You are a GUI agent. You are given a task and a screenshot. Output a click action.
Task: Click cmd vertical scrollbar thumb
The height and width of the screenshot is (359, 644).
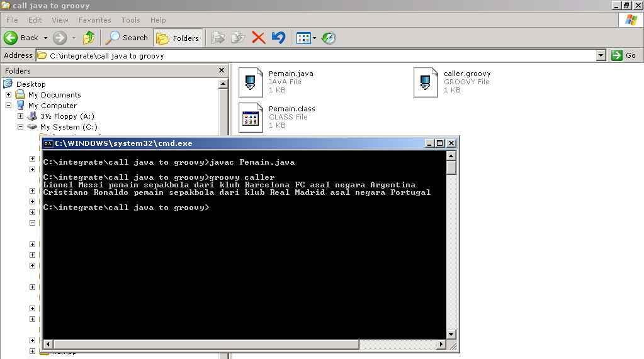coord(451,168)
